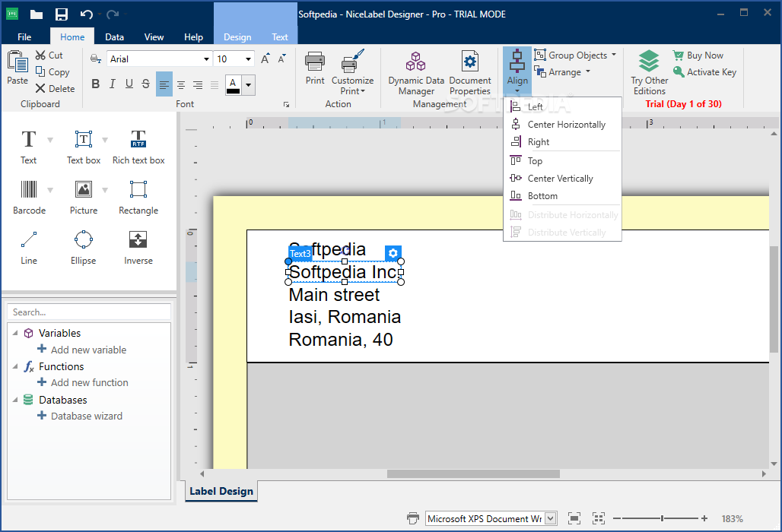
Task: Click the zoom slider handle
Action: 663,518
